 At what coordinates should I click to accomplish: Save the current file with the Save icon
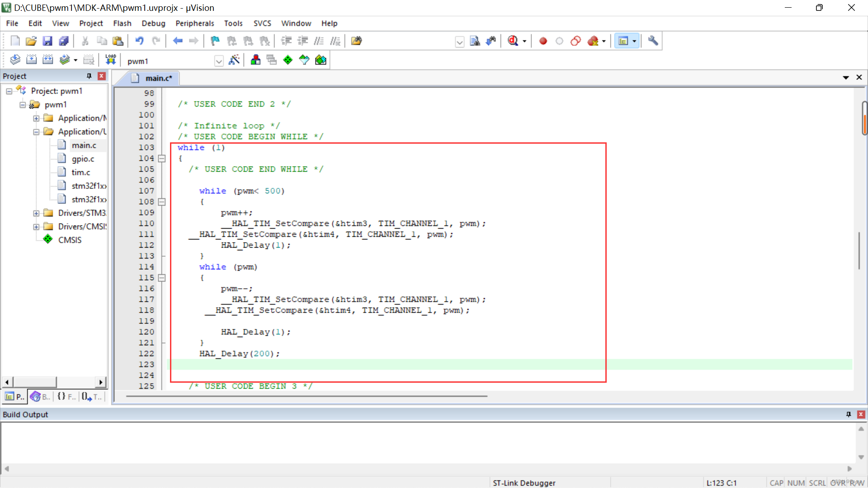point(47,41)
